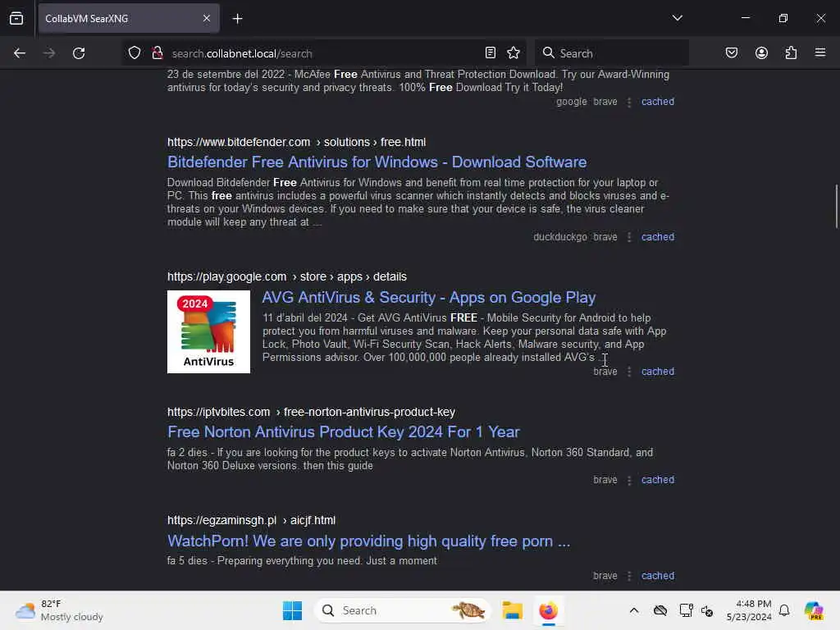This screenshot has height=630, width=840.
Task: Open AVG AntiVirus & Security Google Play link
Action: 428,297
